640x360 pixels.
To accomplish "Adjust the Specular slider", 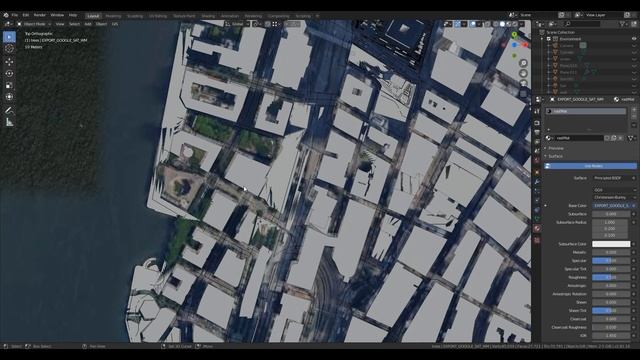I will (x=611, y=261).
